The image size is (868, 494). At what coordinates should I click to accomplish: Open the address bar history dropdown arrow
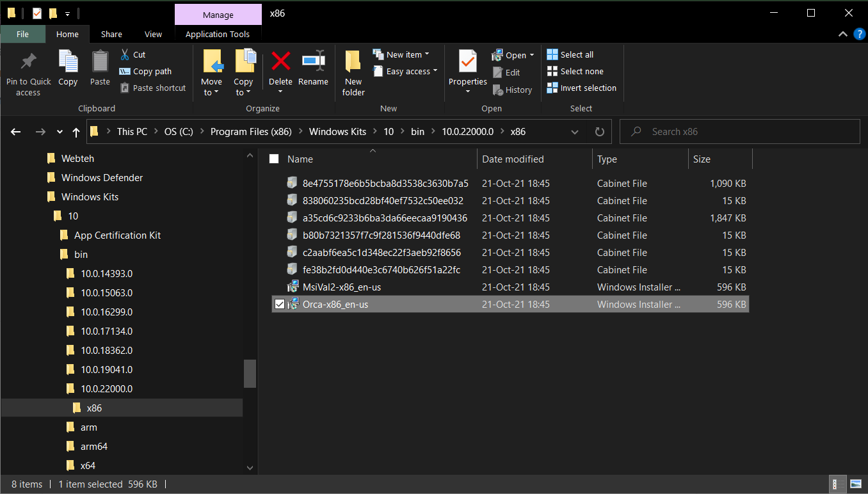pos(574,132)
